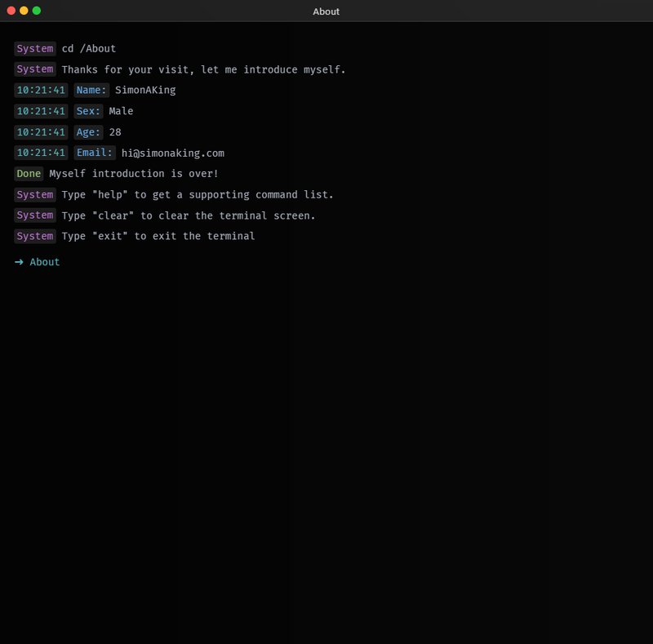Select the "Myself introduction is over!" line
Screen dimensions: 653x644
pyautogui.click(x=134, y=174)
